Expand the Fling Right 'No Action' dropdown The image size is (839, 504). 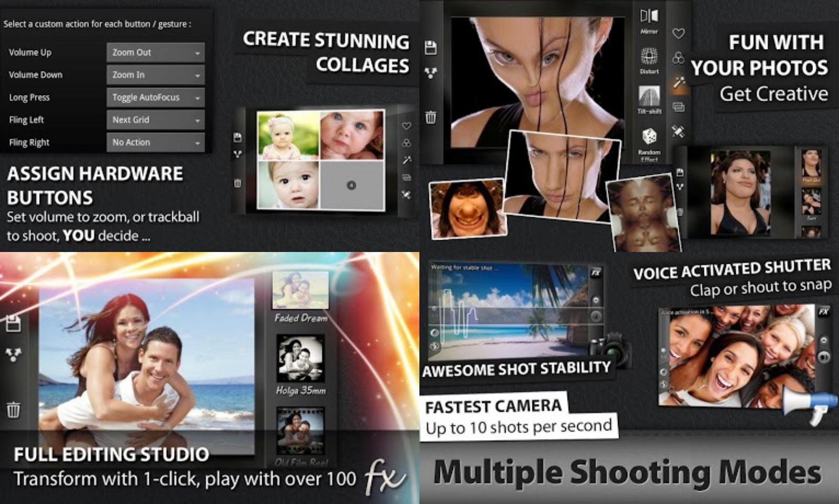tap(155, 143)
